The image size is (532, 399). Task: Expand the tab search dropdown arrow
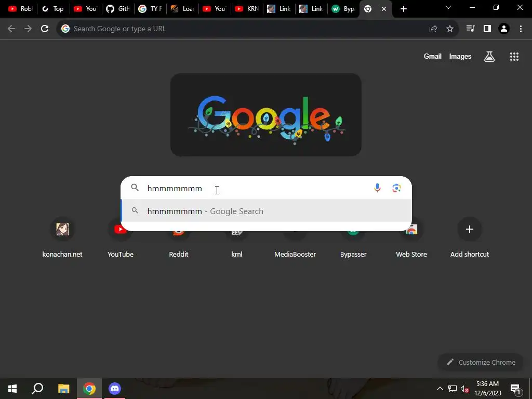click(448, 7)
